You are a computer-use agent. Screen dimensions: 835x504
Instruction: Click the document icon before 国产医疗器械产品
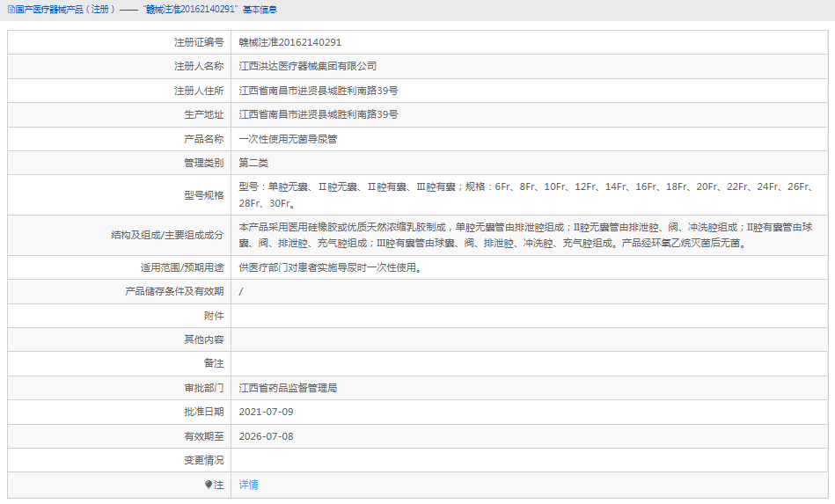pyautogui.click(x=11, y=10)
